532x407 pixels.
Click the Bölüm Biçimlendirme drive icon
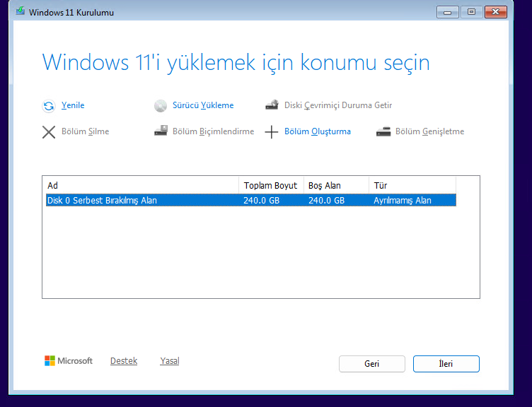(x=160, y=131)
